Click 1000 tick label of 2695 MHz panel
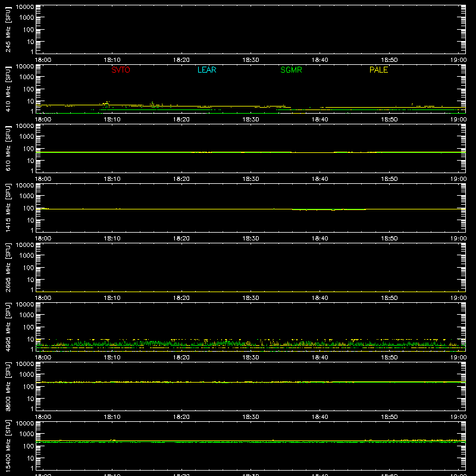Viewport: 476px width, 476px height. [27, 256]
